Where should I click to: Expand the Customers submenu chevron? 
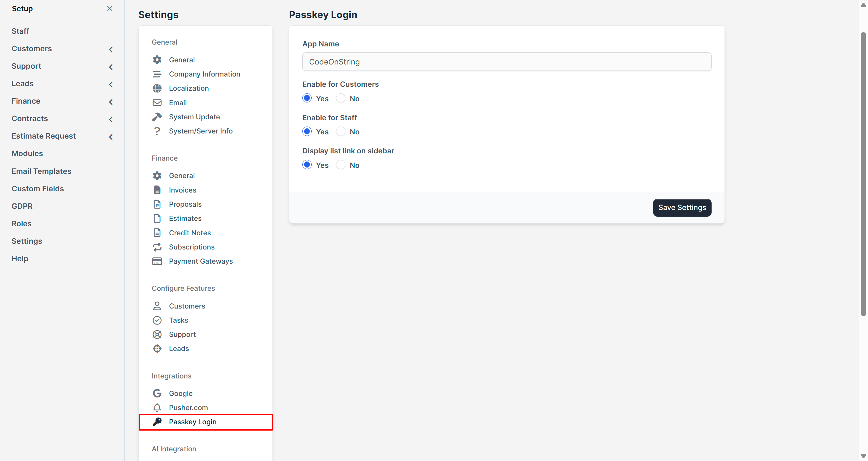click(111, 49)
